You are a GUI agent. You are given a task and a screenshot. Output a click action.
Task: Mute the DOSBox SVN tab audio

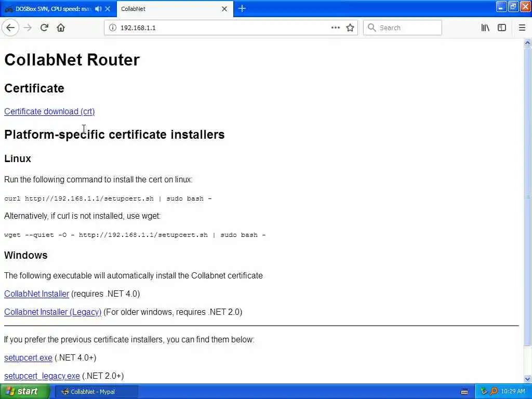click(98, 9)
